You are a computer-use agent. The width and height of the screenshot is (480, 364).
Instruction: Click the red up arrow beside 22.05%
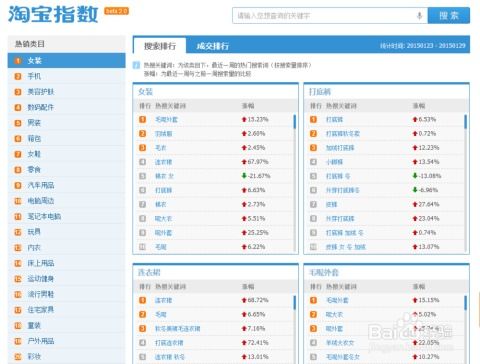pos(415,343)
